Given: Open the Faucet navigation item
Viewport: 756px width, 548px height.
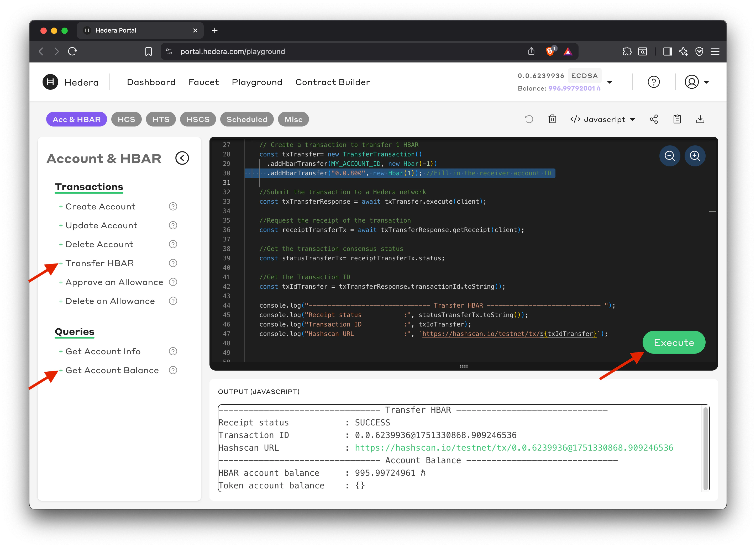Looking at the screenshot, I should click(203, 82).
